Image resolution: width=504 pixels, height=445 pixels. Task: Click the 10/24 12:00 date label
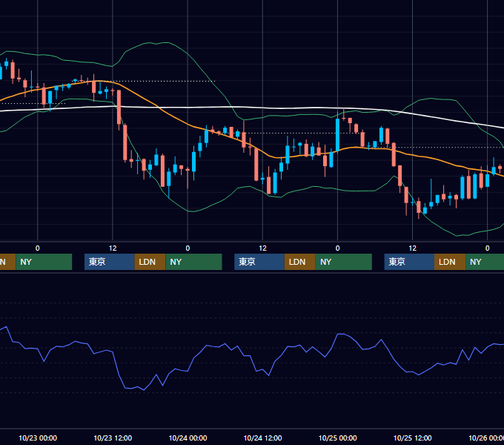click(262, 438)
